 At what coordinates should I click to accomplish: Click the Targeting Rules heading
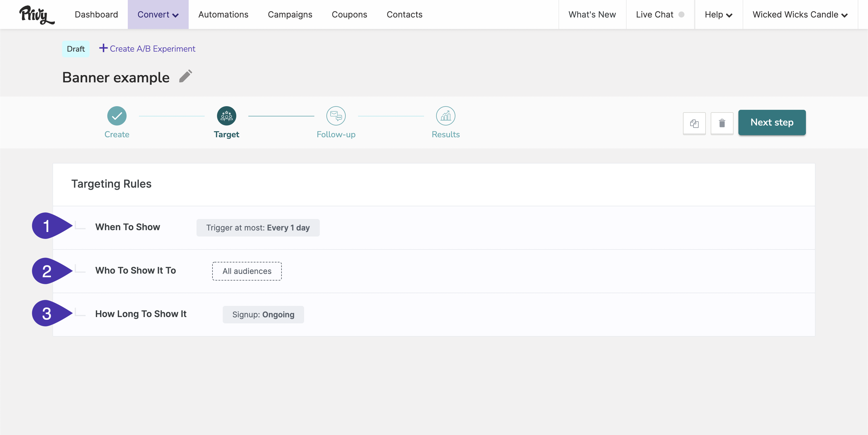pos(111,184)
